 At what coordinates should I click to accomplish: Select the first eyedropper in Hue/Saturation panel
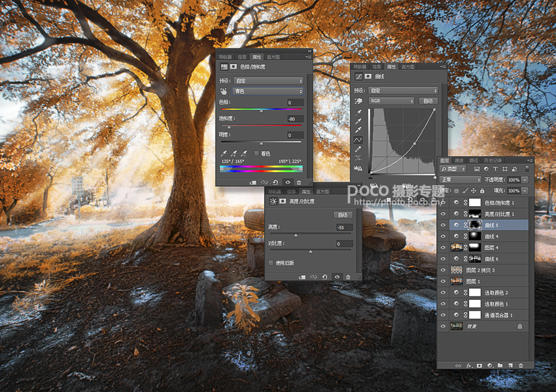pos(224,153)
